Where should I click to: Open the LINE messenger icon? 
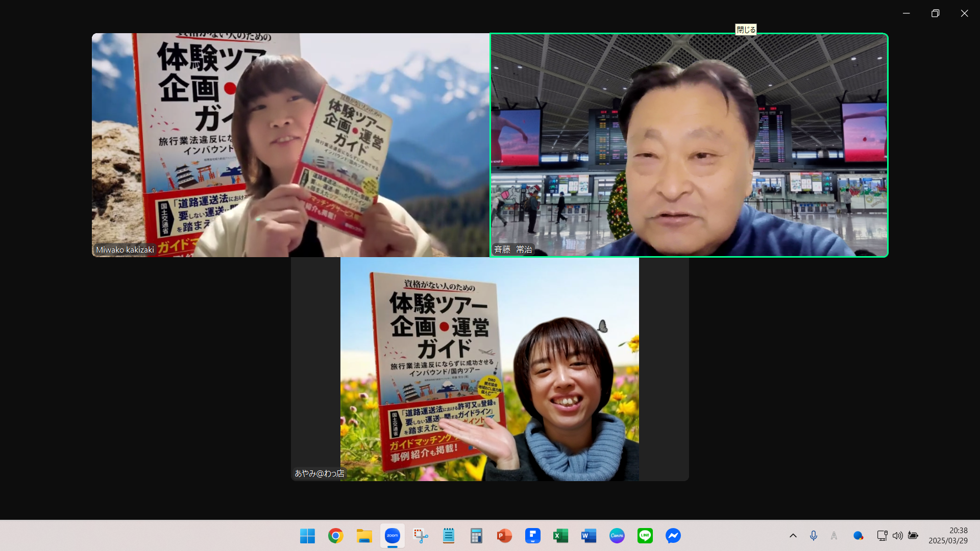point(645,536)
